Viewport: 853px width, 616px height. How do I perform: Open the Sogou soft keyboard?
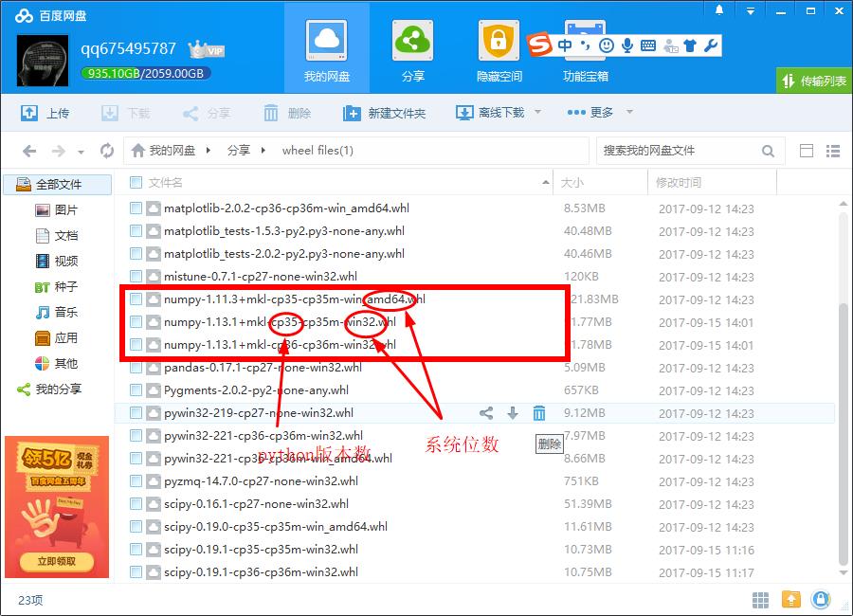648,45
